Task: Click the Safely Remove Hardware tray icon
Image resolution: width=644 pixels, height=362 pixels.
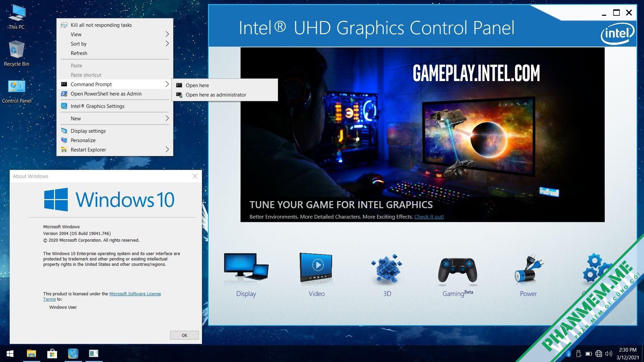Action: [x=578, y=354]
